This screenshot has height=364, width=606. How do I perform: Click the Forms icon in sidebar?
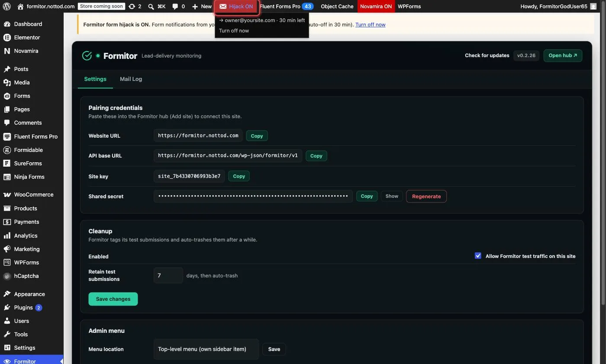(7, 96)
